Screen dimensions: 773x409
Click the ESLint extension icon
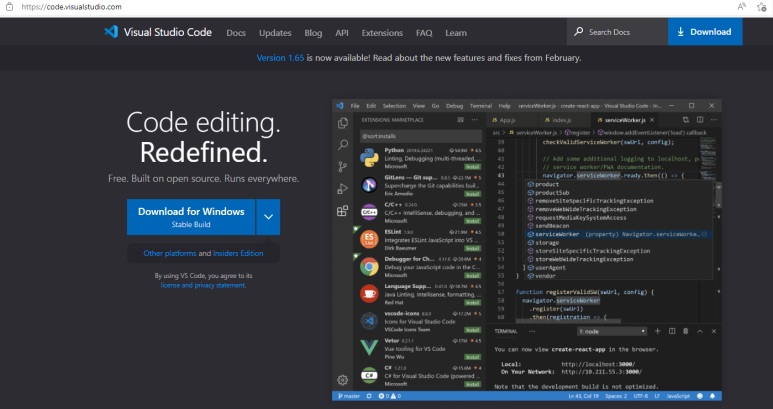coord(369,239)
